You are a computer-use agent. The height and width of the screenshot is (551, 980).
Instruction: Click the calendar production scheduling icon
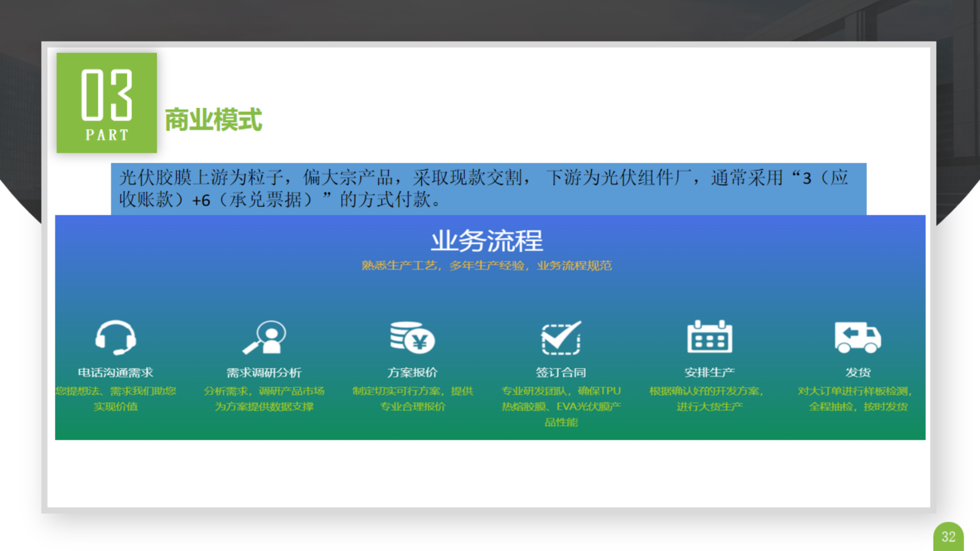(x=709, y=337)
